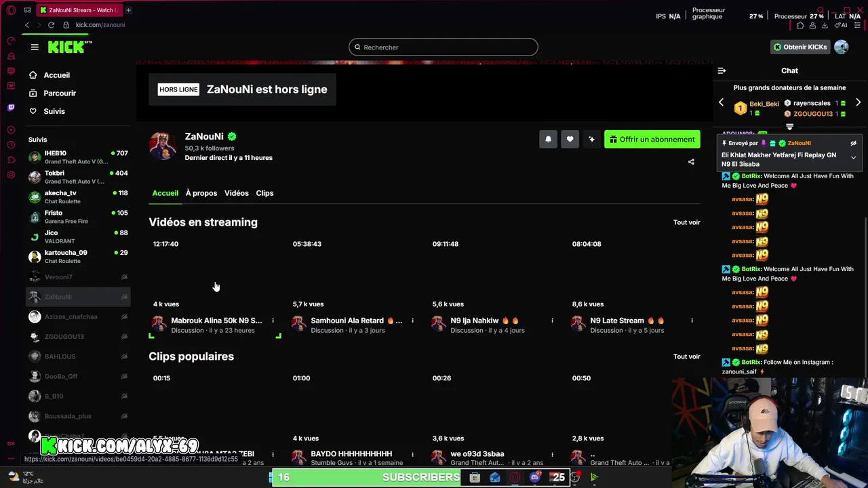Open Fristo followed channel
The image size is (868, 488).
pos(78,217)
